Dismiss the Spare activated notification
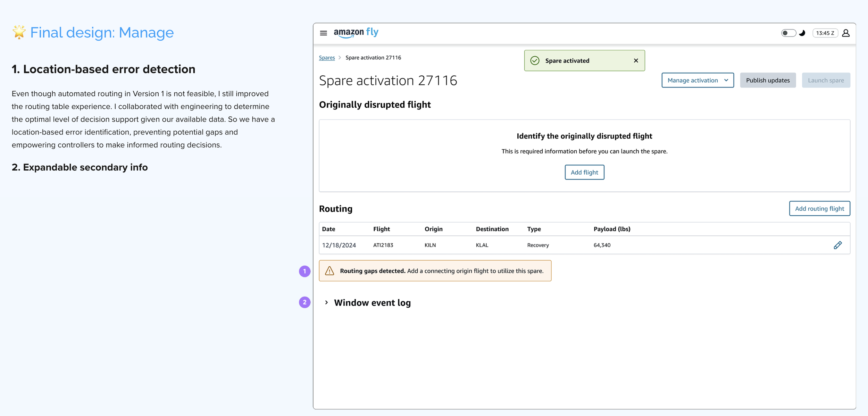The height and width of the screenshot is (416, 868). point(636,61)
